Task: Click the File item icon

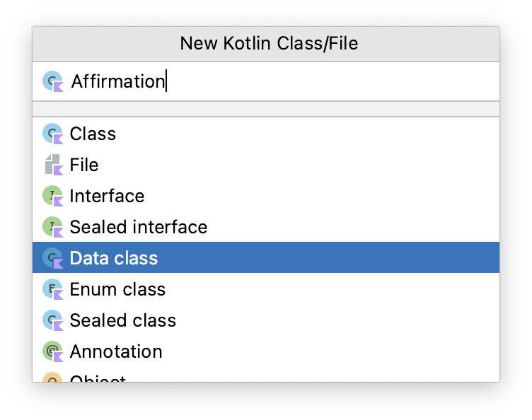Action: point(53,165)
